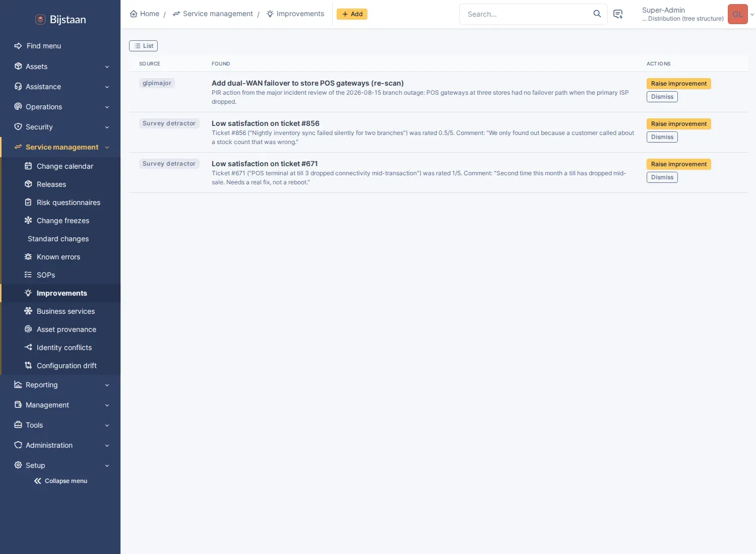Click the Assets cube icon
Screen dimensions: 756x554
[x=18, y=66]
